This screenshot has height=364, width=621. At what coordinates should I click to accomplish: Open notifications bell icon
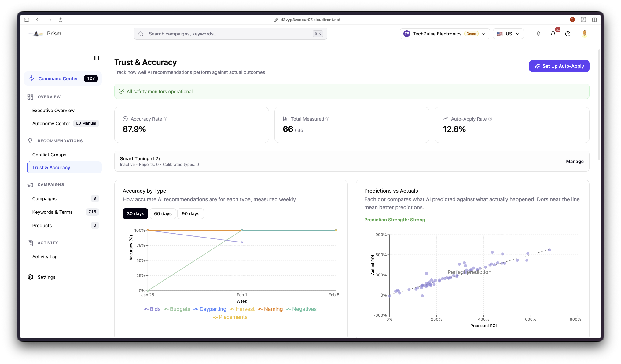(553, 34)
